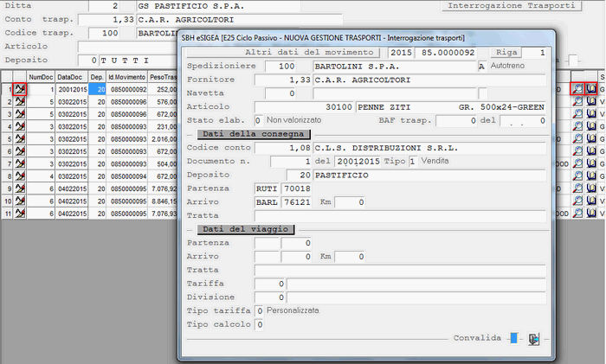The height and width of the screenshot is (364, 606).
Task: Click the Dati del viaggio section button
Action: point(245,229)
